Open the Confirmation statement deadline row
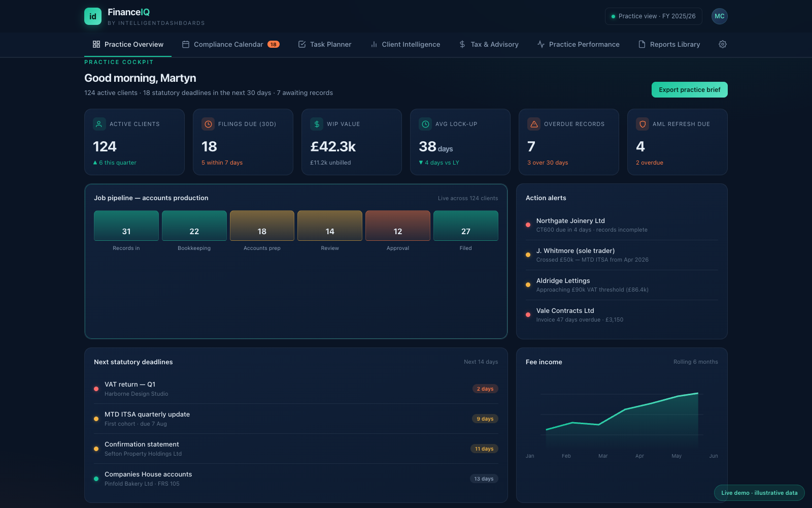The image size is (812, 508). click(x=296, y=449)
